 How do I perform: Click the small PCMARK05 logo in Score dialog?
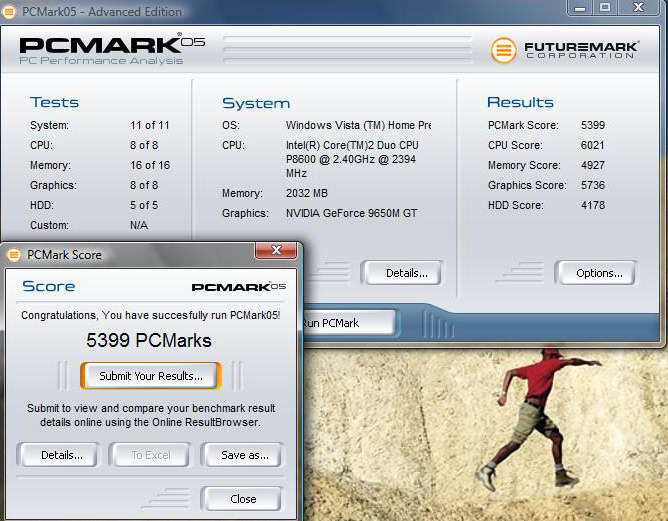[239, 287]
